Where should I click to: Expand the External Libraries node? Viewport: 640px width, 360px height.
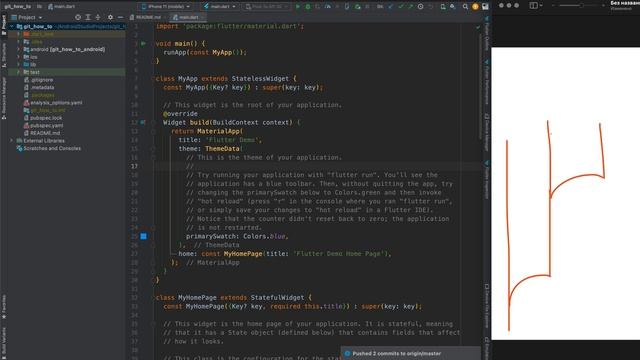click(12, 141)
